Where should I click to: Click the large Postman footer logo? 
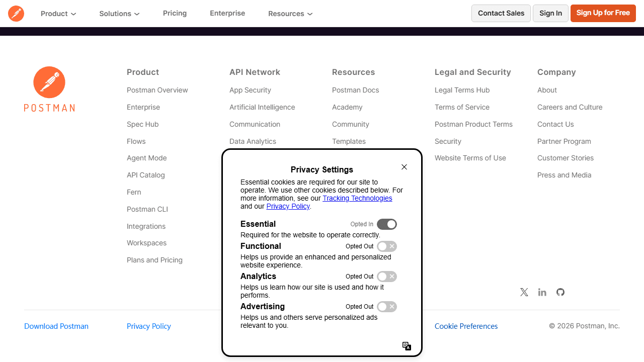point(49,89)
